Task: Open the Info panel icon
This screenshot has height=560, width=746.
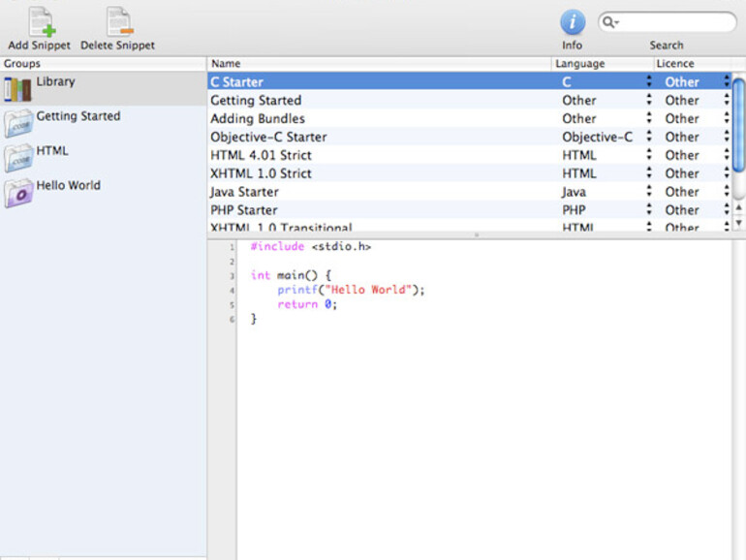Action: tap(573, 22)
